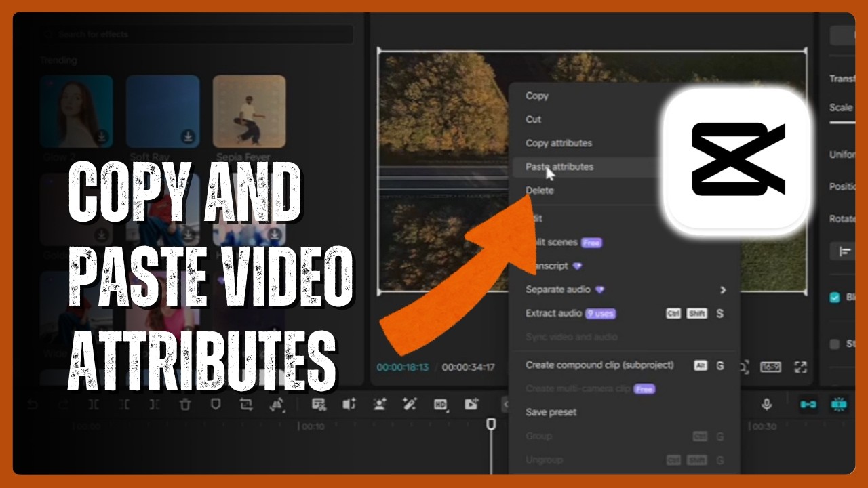The image size is (868, 488).
Task: Click the magic wand enhance icon
Action: point(410,405)
